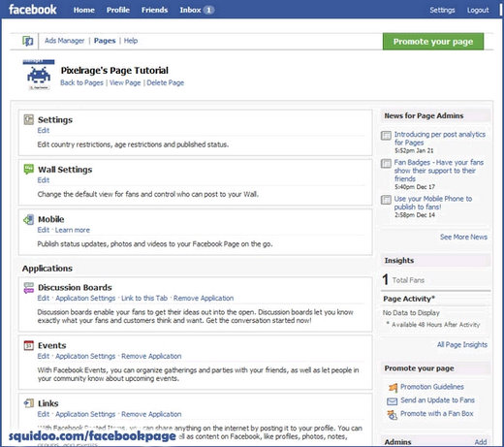Open the Inbox with 1 message
Screen dimensions: 504x447
tap(197, 10)
